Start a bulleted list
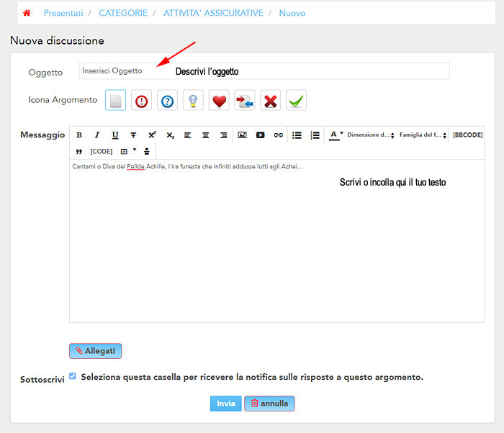Image resolution: width=504 pixels, height=433 pixels. pyautogui.click(x=297, y=135)
